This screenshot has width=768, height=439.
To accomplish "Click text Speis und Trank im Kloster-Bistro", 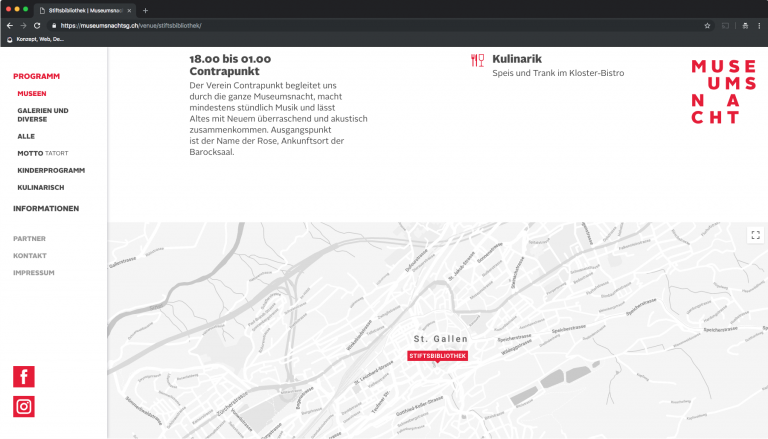I will pyautogui.click(x=558, y=73).
